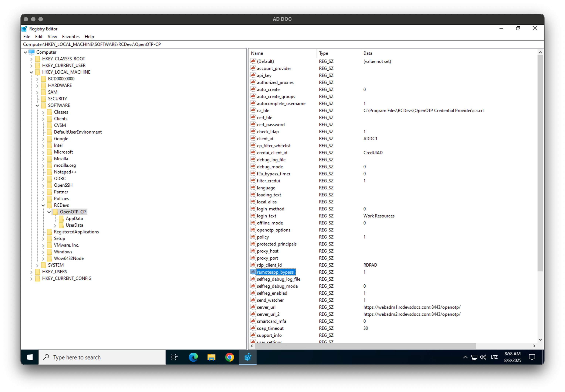This screenshot has width=565, height=392.
Task: Click the vertical scrollbar up arrow
Action: pos(540,52)
